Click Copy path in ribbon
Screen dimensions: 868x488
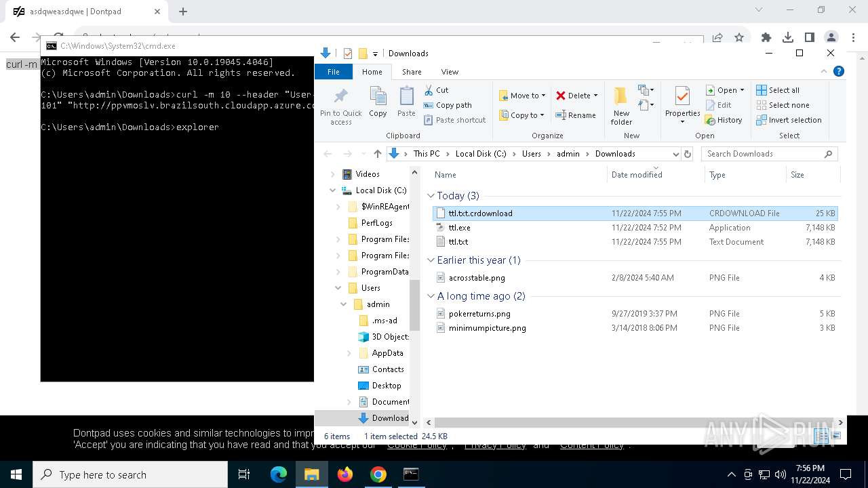click(x=448, y=105)
